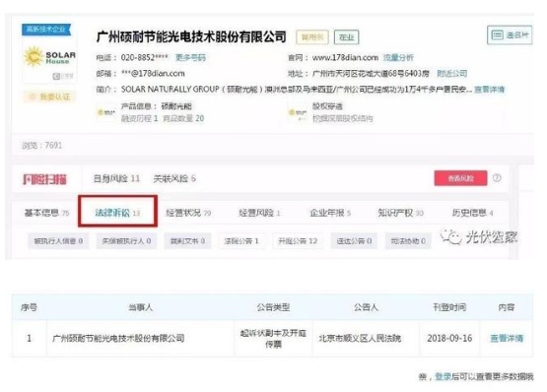The width and height of the screenshot is (547, 392).
Task: Click the 风险扫描 logo
Action: (x=44, y=179)
